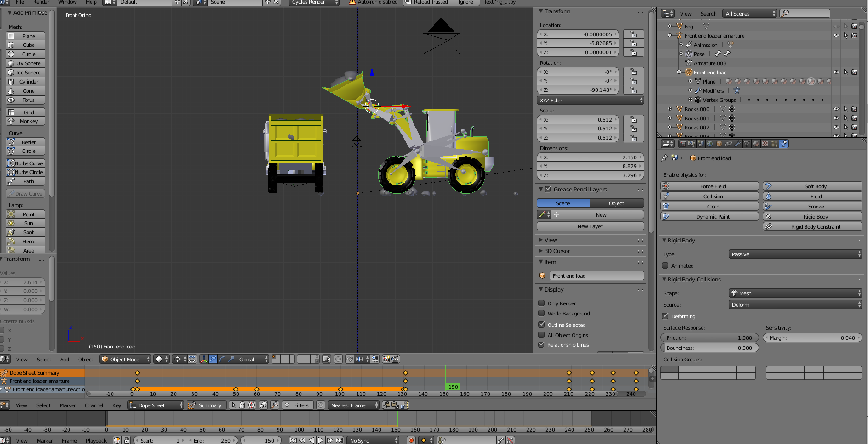Click the Cloth physics button
Viewport: 868px width, 444px height.
coord(709,206)
